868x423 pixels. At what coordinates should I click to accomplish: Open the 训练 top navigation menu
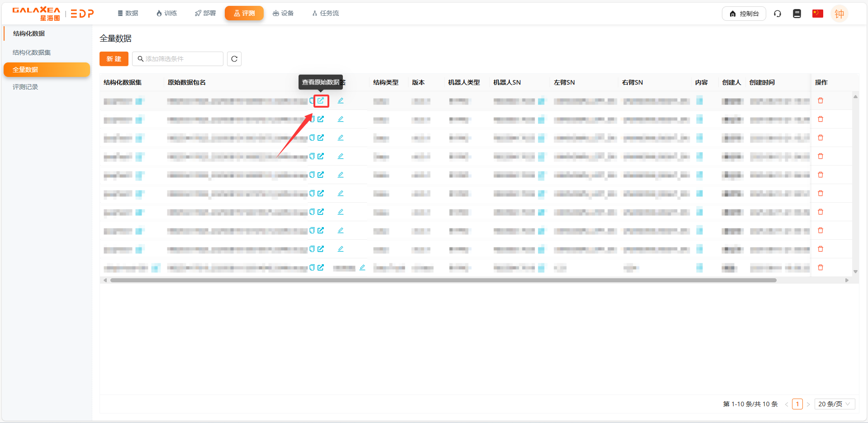pyautogui.click(x=166, y=13)
